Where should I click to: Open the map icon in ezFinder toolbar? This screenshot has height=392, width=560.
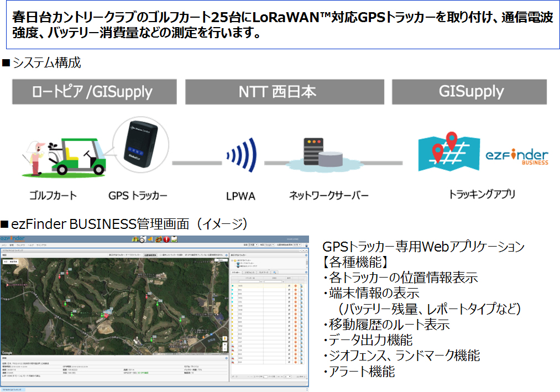click(135, 239)
